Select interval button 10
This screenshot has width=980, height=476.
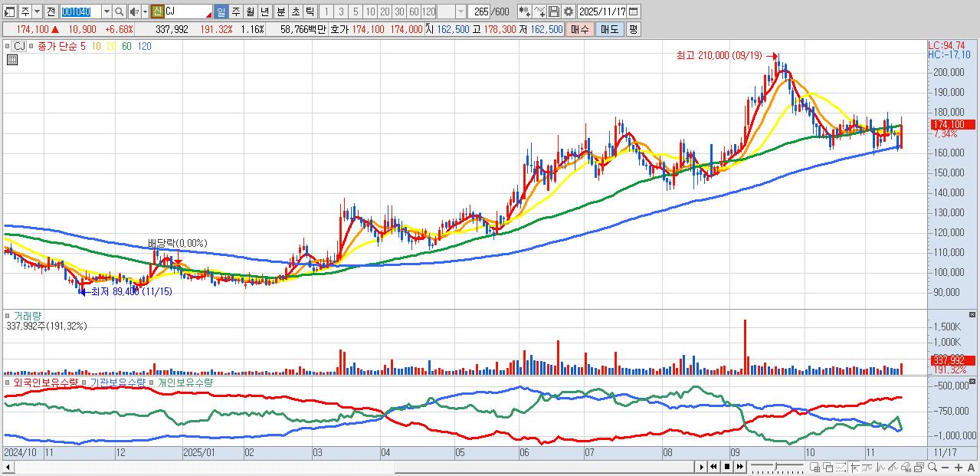coord(370,11)
